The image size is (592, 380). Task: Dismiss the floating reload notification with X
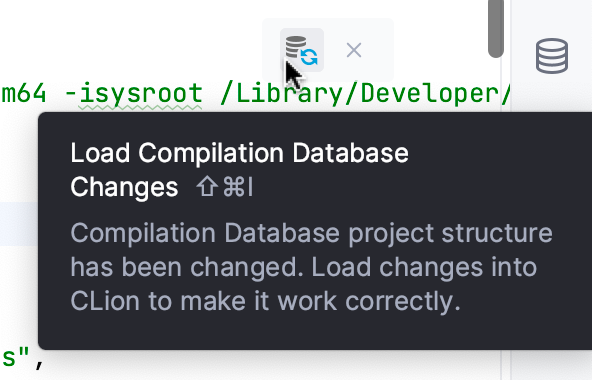point(354,50)
